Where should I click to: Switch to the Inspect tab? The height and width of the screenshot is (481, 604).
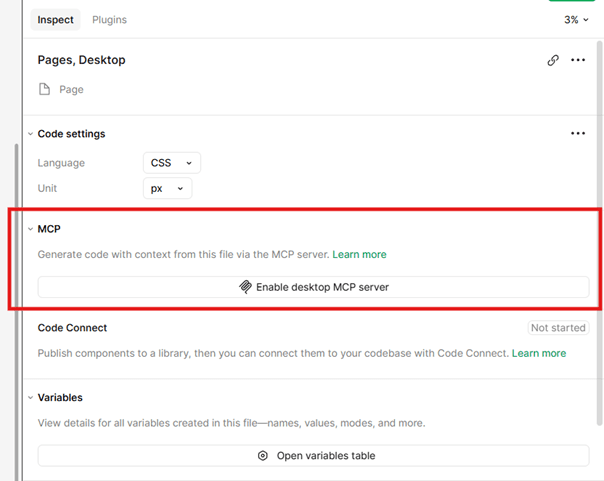55,20
